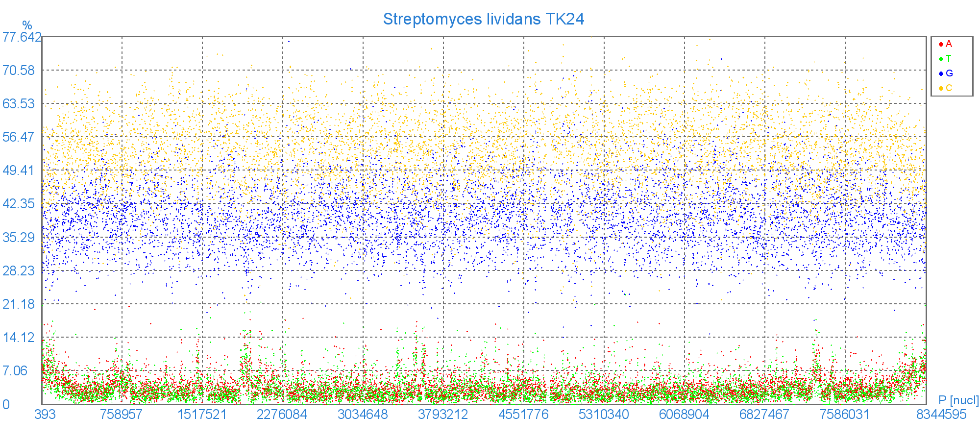This screenshot has width=980, height=441.
Task: Click legend label C
Action: click(949, 88)
